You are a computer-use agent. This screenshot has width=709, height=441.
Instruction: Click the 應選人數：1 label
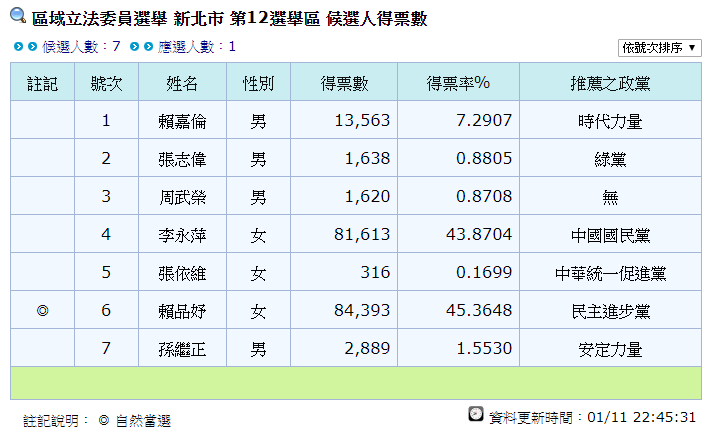click(197, 46)
